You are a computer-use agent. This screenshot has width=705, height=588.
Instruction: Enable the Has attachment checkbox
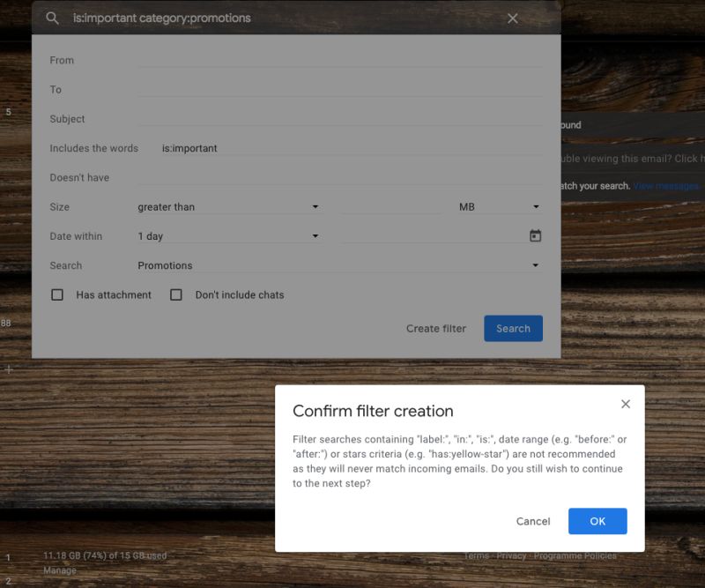57,294
